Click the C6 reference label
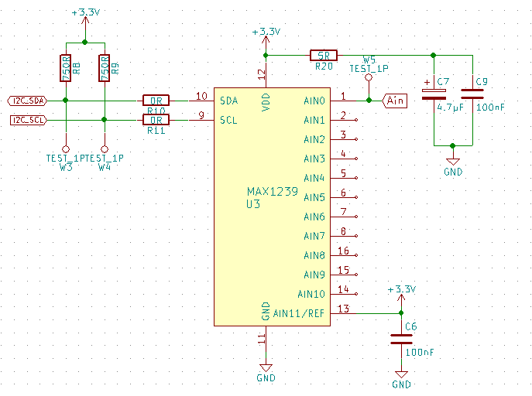Image resolution: width=532 pixels, height=396 pixels. coord(411,326)
